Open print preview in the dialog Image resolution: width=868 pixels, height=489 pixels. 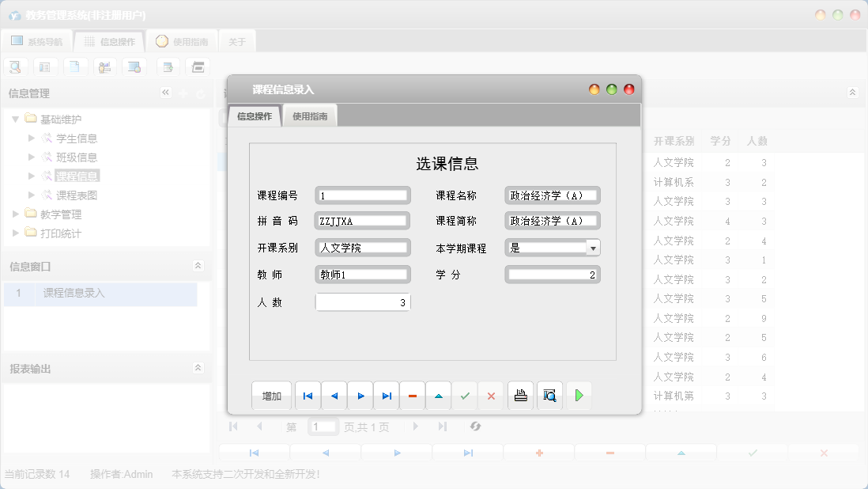[x=549, y=396]
